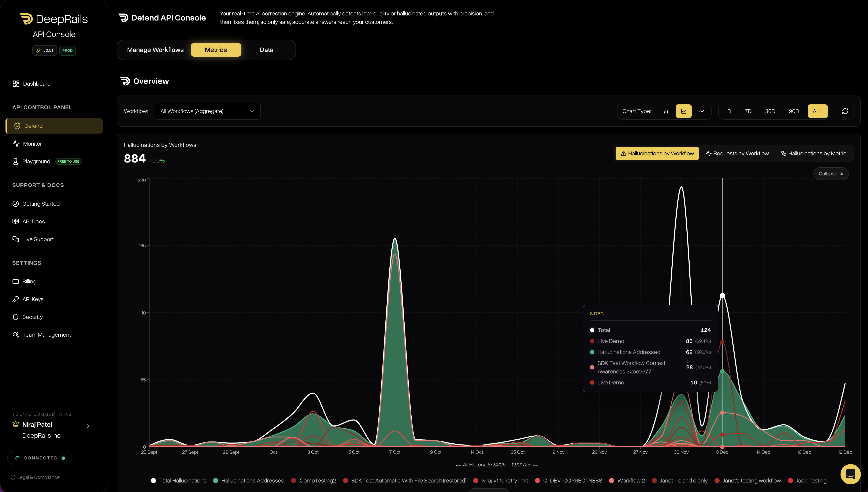Set the time range to 7D
Viewport: 868px width, 492px height.
point(748,111)
